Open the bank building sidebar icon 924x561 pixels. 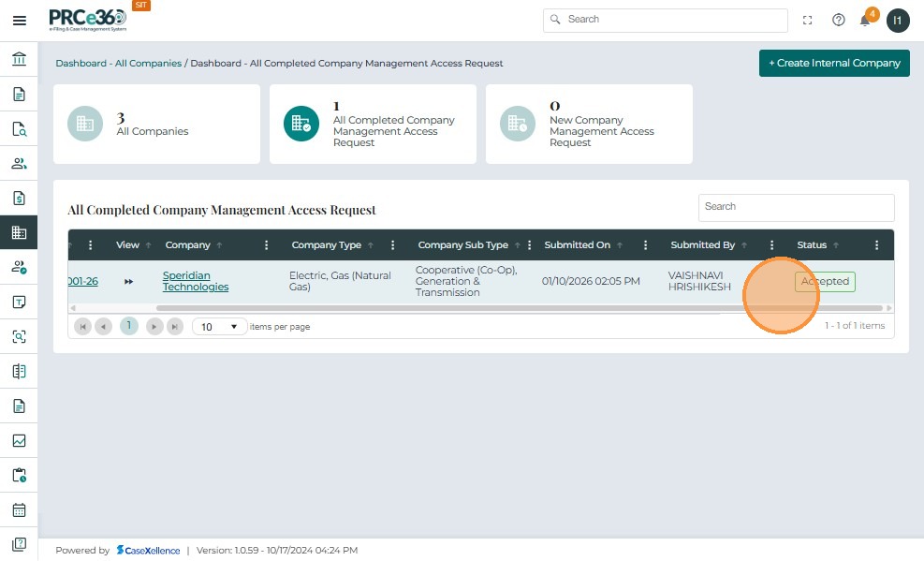[19, 60]
